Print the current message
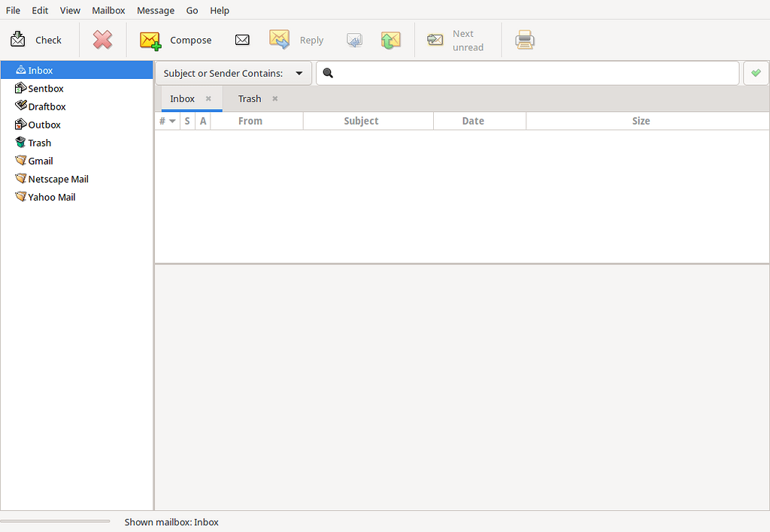This screenshot has width=770, height=532. pyautogui.click(x=524, y=39)
